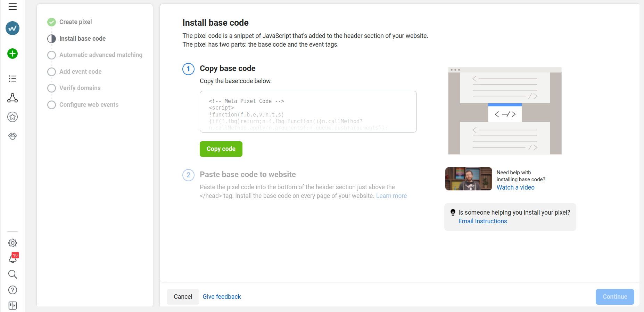Open the hamburger menu icon
Image resolution: width=644 pixels, height=312 pixels.
tap(13, 7)
